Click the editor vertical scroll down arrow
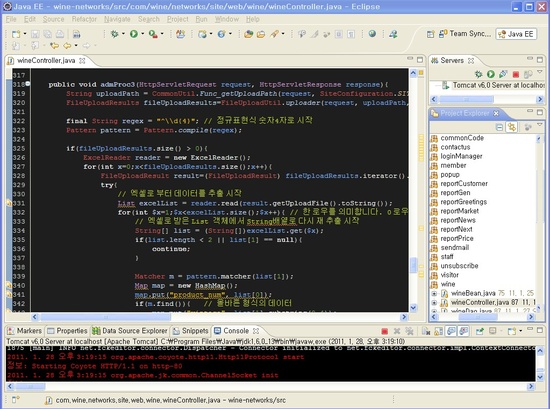Screen dimensions: 550x409 413,308
